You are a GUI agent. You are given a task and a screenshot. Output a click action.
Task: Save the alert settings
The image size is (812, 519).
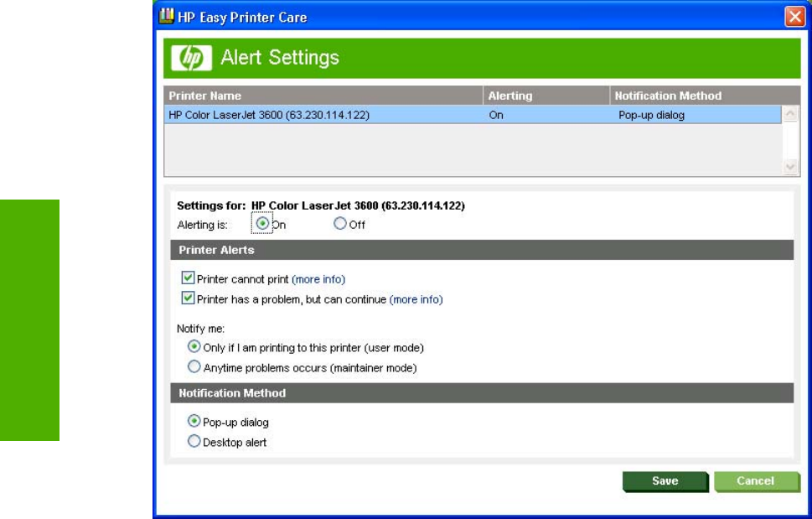coord(665,481)
